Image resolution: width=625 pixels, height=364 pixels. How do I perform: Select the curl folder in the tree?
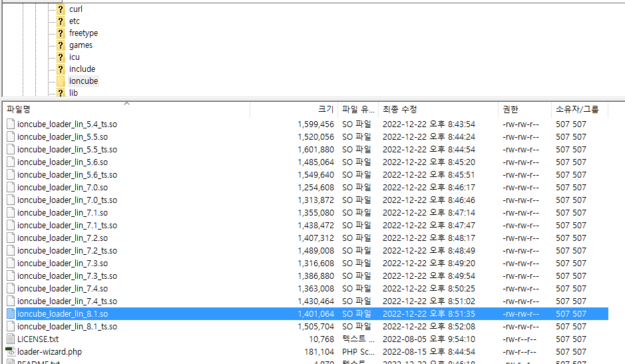tap(76, 9)
